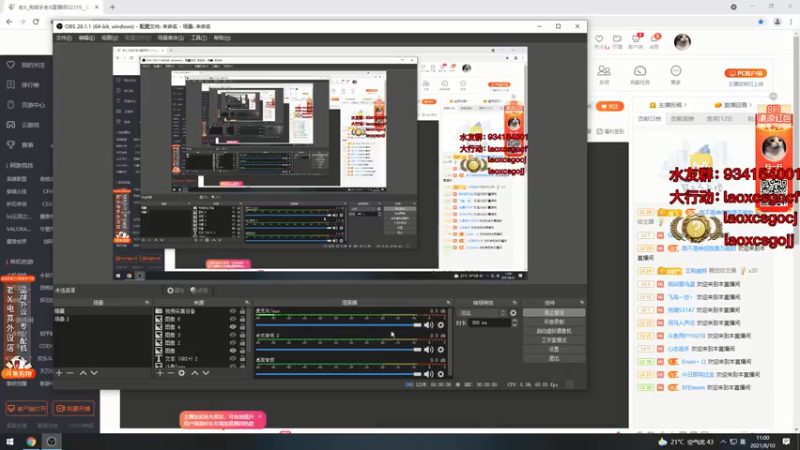Move the selected source up
The width and height of the screenshot is (800, 450).
195,373
